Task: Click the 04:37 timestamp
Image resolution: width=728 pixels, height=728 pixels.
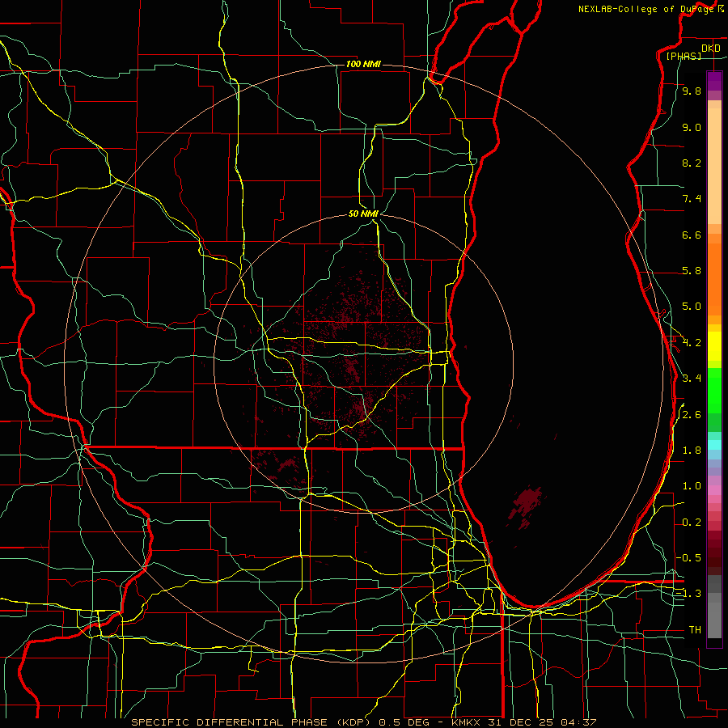Action: tap(578, 722)
